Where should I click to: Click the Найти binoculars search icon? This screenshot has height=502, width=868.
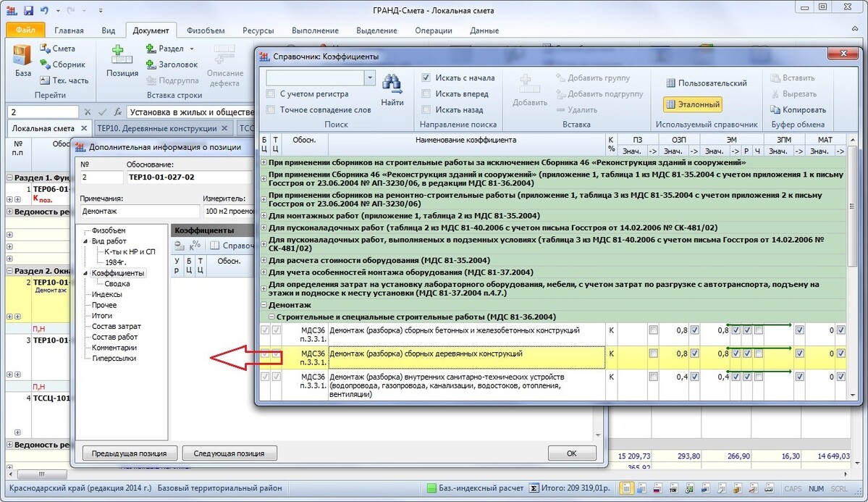(x=392, y=84)
